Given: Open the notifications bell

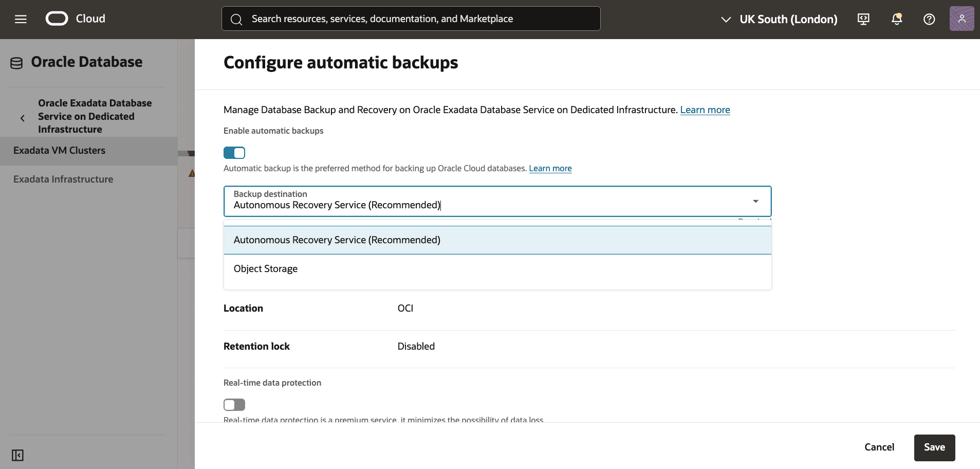Looking at the screenshot, I should (x=896, y=19).
